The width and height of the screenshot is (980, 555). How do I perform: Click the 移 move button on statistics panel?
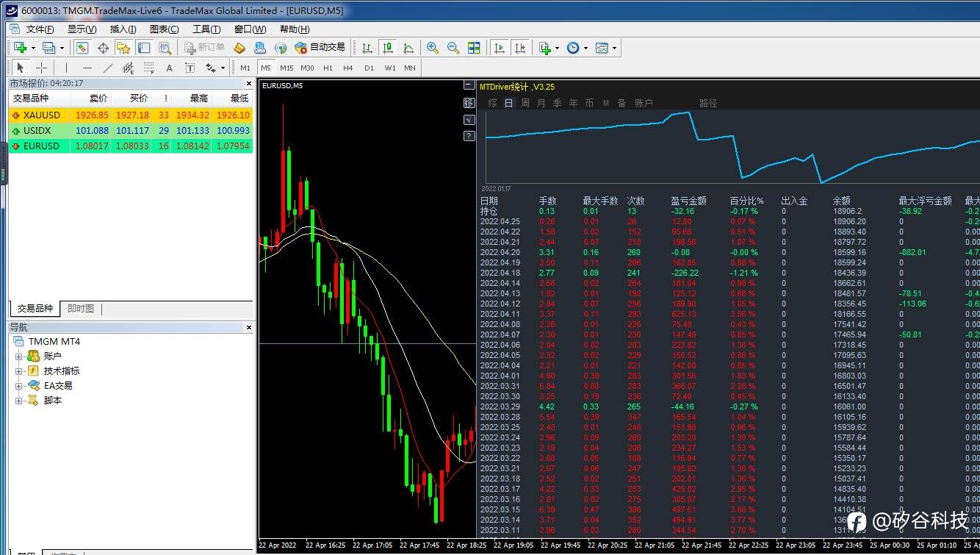[x=469, y=103]
